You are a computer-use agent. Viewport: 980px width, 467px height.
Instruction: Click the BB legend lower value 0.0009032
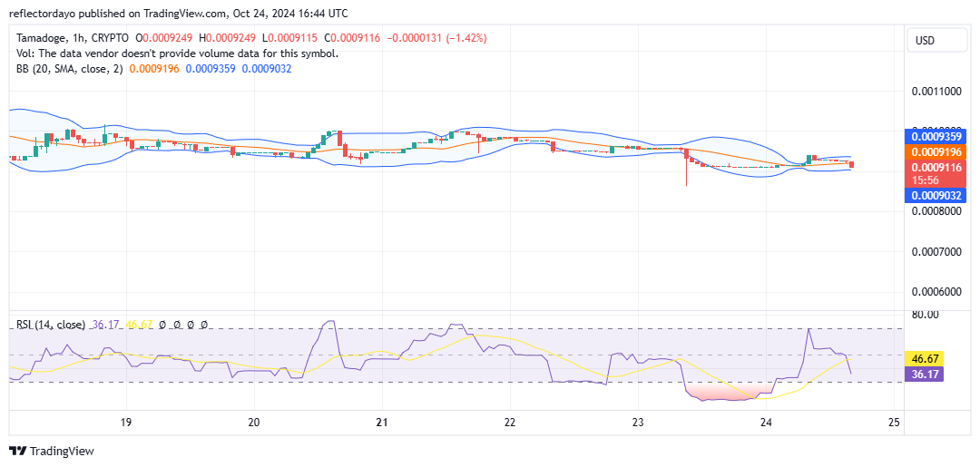[x=266, y=69]
